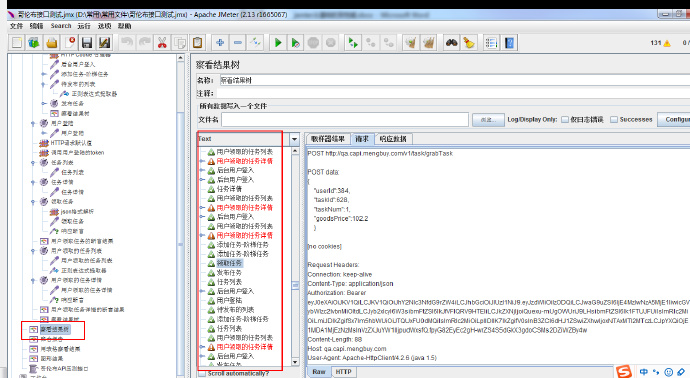
Task: Click the Save As icon in the toolbar
Action: (x=104, y=43)
